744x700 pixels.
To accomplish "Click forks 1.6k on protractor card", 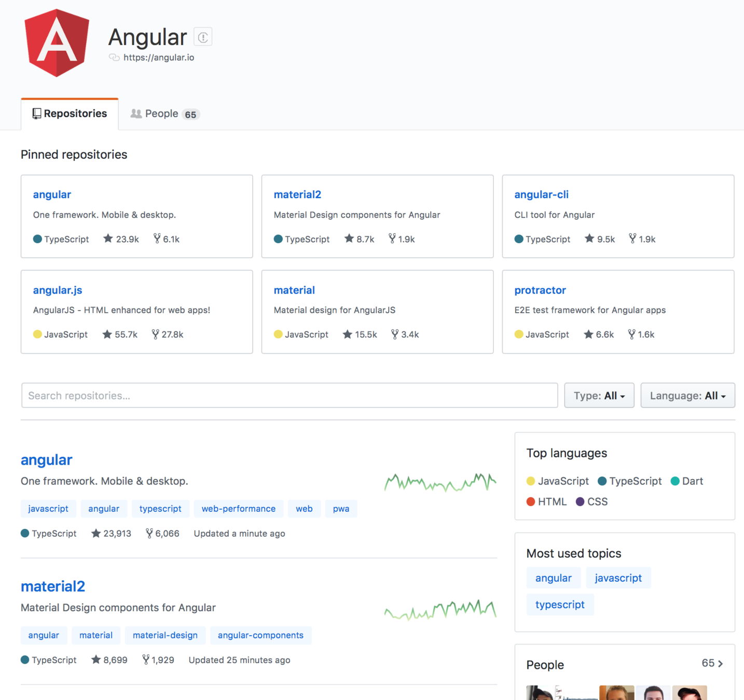I will coord(641,334).
